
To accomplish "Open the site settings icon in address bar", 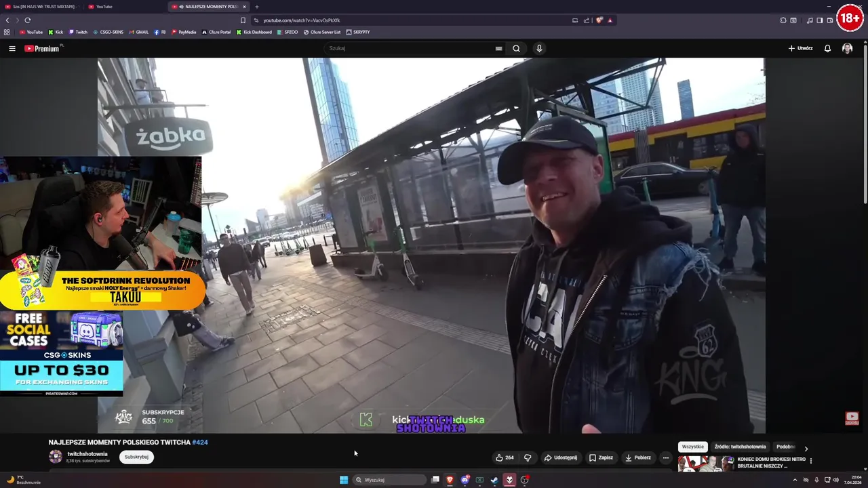I will coord(256,20).
